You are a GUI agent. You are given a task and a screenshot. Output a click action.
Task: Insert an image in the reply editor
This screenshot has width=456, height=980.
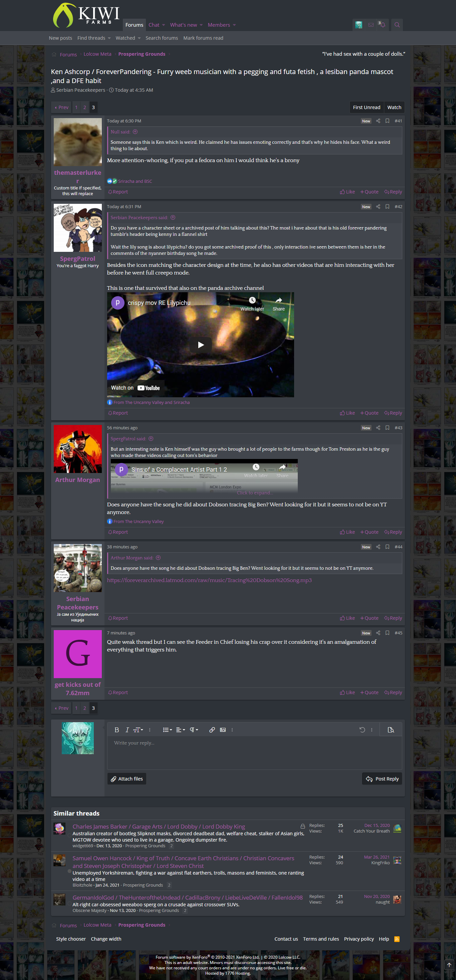(x=223, y=730)
